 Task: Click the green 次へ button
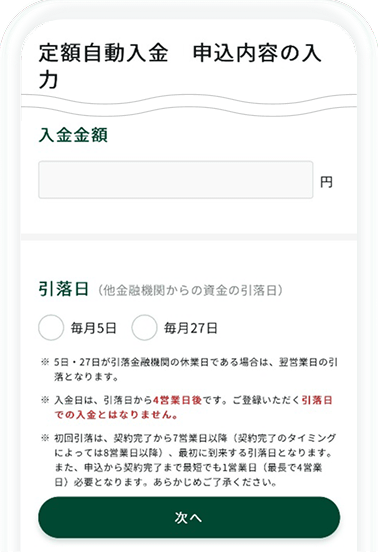pos(189,517)
